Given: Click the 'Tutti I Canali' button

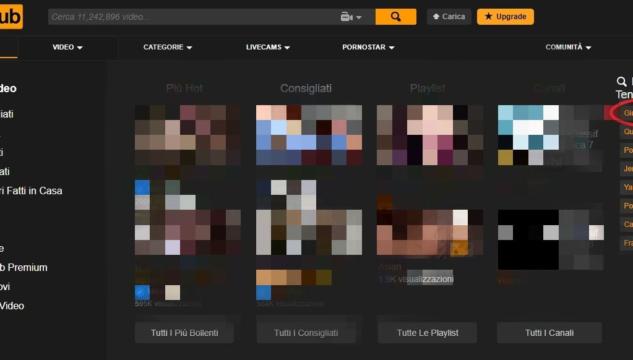Looking at the screenshot, I should (x=549, y=333).
